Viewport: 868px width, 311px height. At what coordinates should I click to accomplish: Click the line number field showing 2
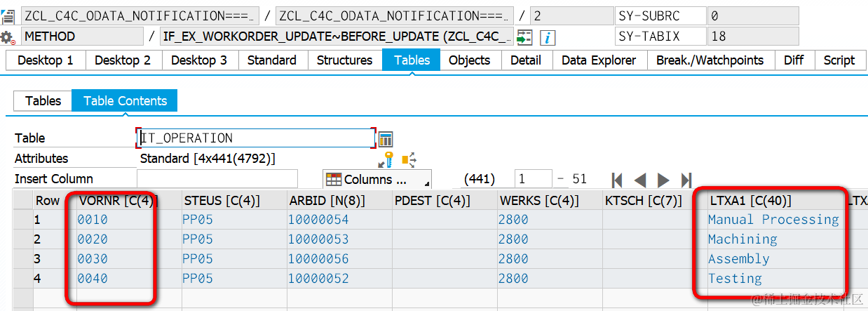(x=571, y=15)
